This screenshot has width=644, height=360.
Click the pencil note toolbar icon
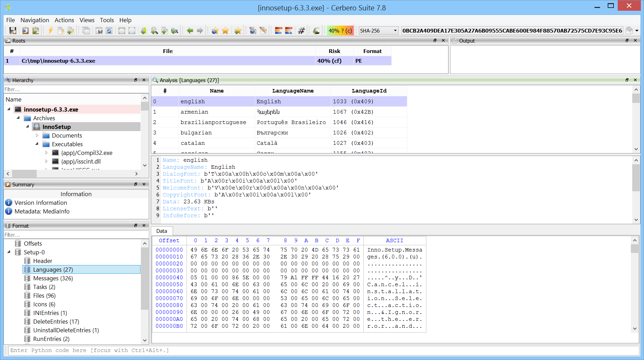(x=263, y=30)
